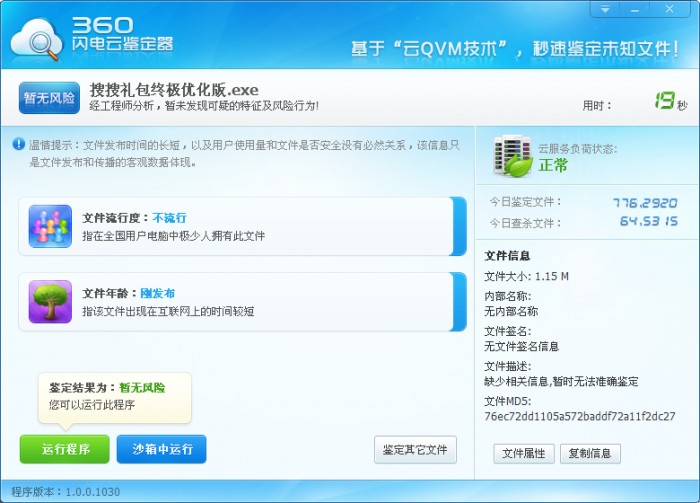Click the cloud server status icon
This screenshot has width=700, height=503.
click(x=512, y=155)
